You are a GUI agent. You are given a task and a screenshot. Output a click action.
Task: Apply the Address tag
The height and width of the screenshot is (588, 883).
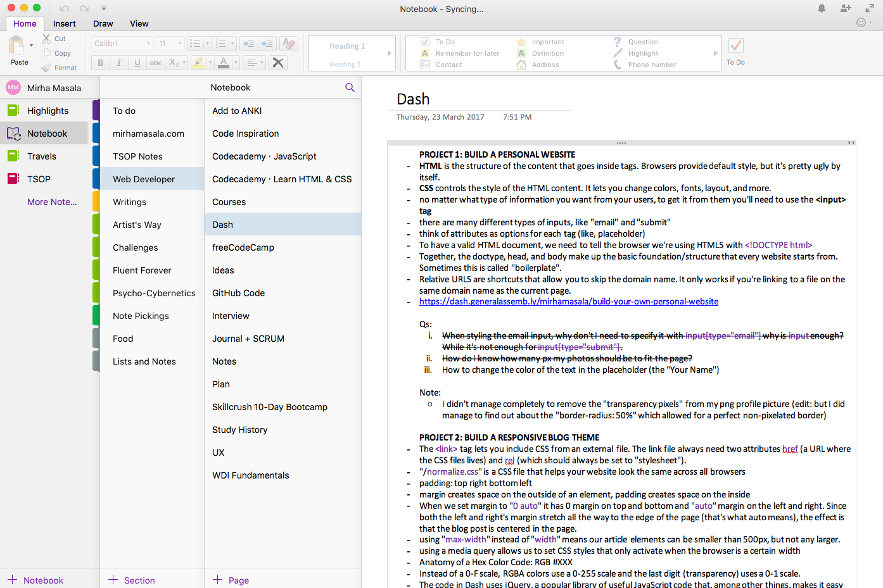pos(538,65)
